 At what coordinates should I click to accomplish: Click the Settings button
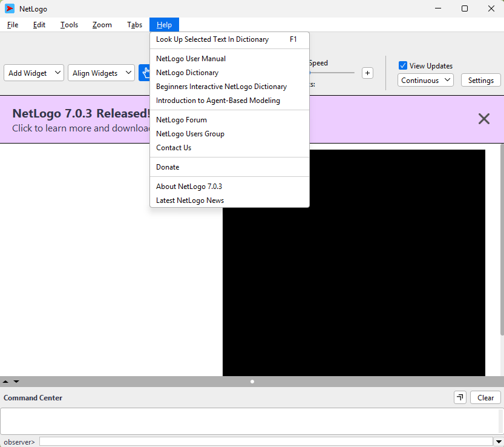pyautogui.click(x=480, y=80)
